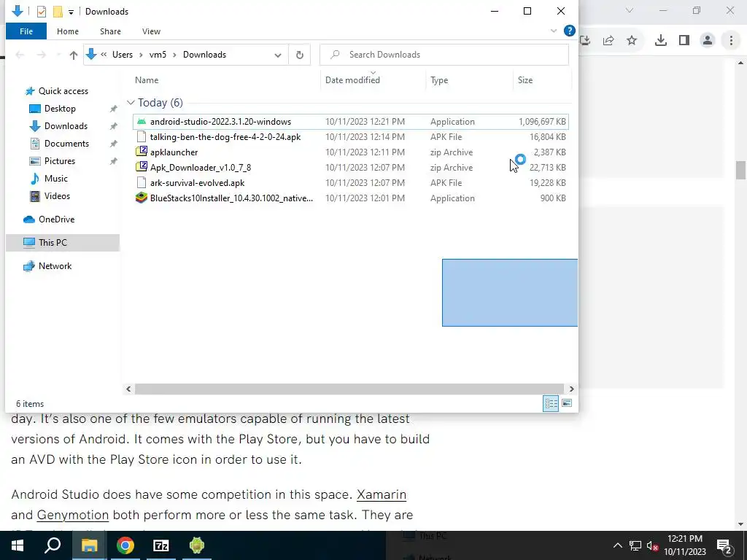Image resolution: width=747 pixels, height=560 pixels.
Task: Select the Users breadcrumb segment
Action: 123,55
